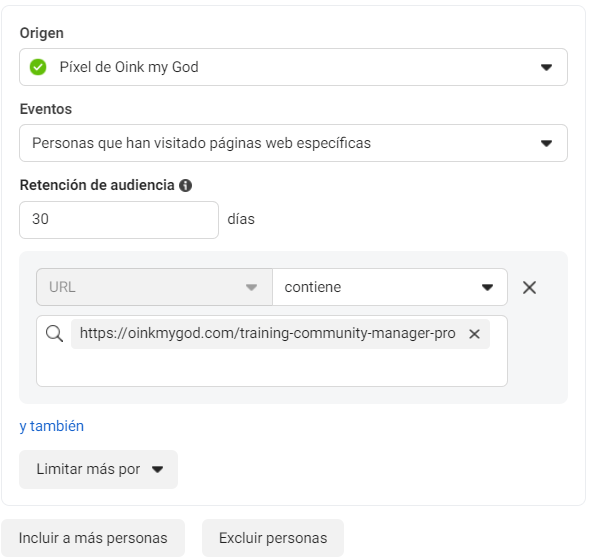The width and height of the screenshot is (593, 557).
Task: Click 'Excluir personas' button
Action: [x=273, y=538]
